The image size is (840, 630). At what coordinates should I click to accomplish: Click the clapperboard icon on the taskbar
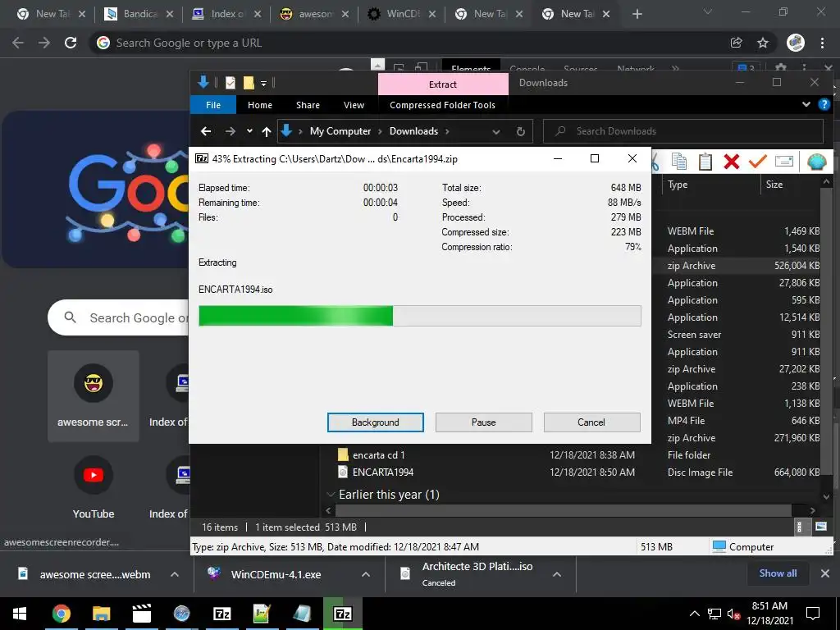(x=141, y=614)
